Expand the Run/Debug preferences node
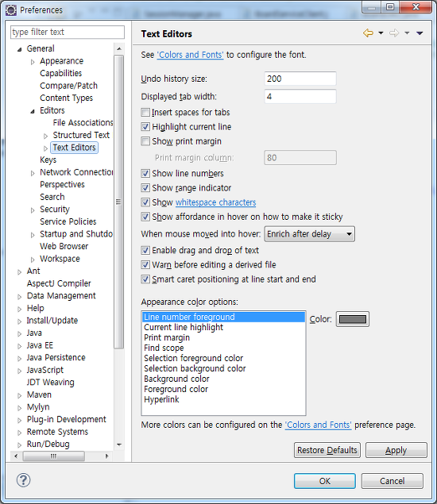Screen dimensions: 437x504 point(20,444)
